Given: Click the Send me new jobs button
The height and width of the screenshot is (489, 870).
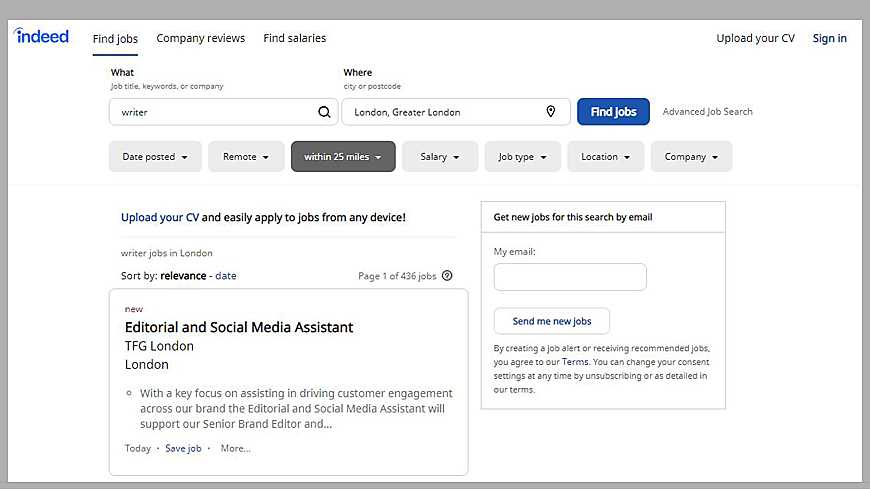Looking at the screenshot, I should pos(552,321).
